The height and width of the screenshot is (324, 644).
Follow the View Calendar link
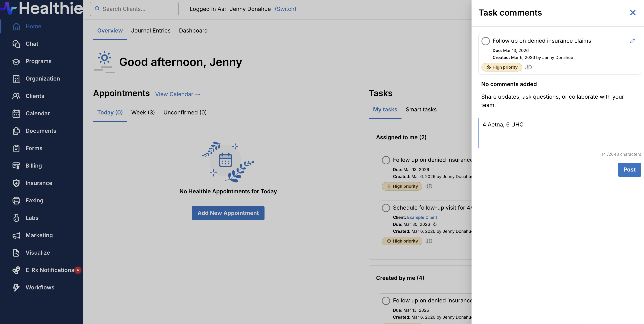[178, 94]
